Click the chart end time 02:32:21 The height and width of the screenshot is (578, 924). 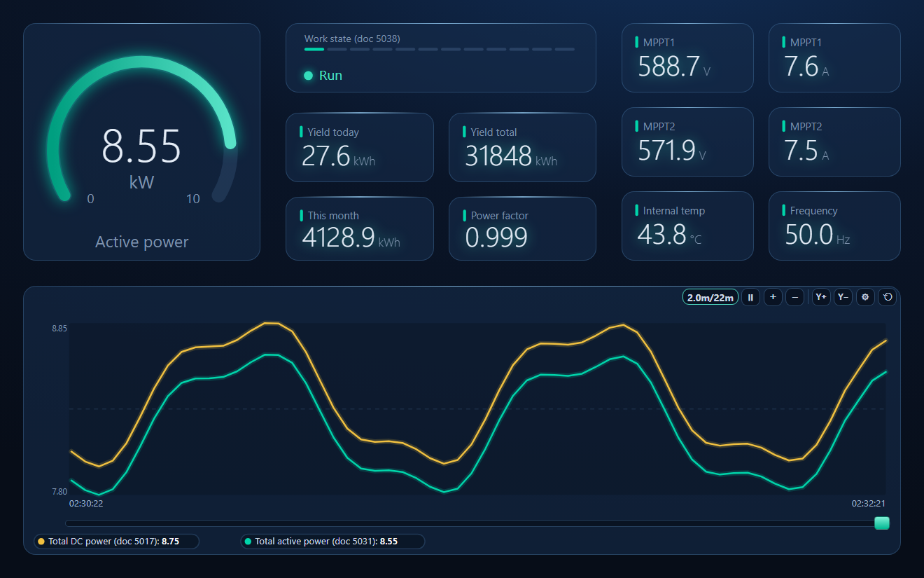click(869, 503)
